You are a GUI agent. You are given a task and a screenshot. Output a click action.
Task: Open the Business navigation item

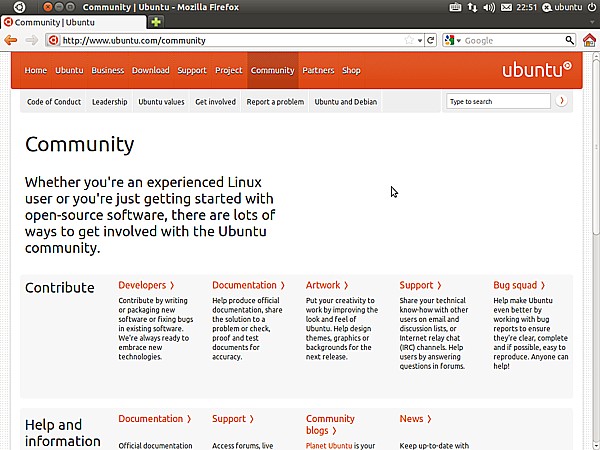click(108, 70)
